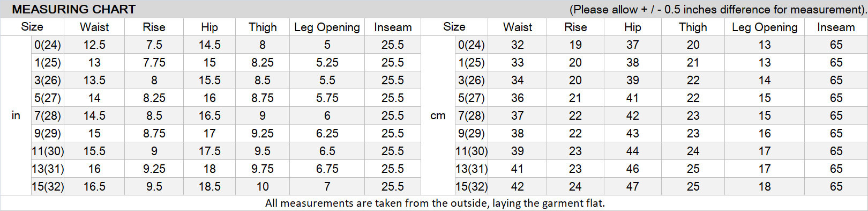The width and height of the screenshot is (868, 211).
Task: Select the inches Waist column header
Action: tap(94, 27)
